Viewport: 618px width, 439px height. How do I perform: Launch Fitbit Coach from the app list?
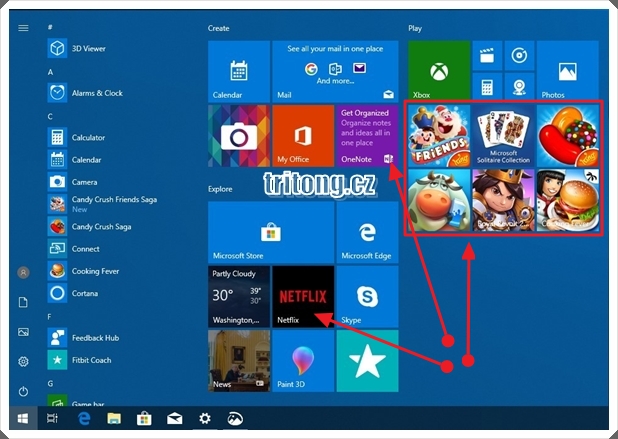102,360
